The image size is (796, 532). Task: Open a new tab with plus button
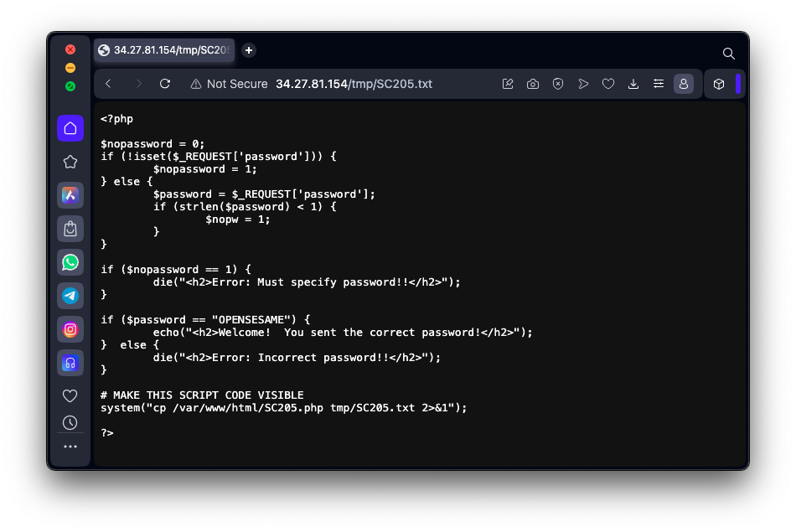(x=249, y=50)
